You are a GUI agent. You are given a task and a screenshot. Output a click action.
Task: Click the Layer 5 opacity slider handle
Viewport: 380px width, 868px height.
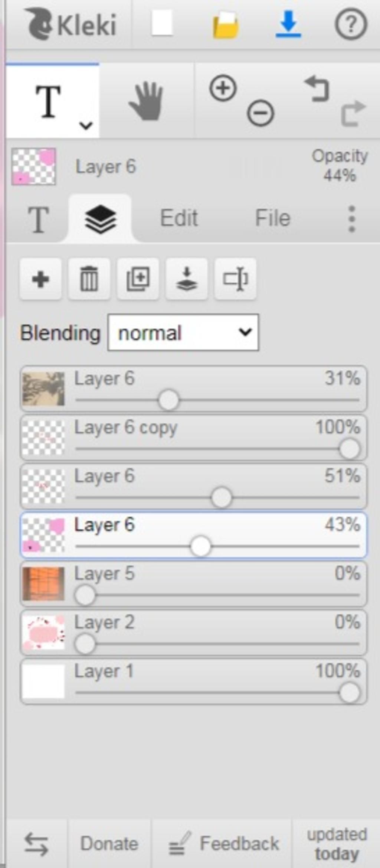85,595
